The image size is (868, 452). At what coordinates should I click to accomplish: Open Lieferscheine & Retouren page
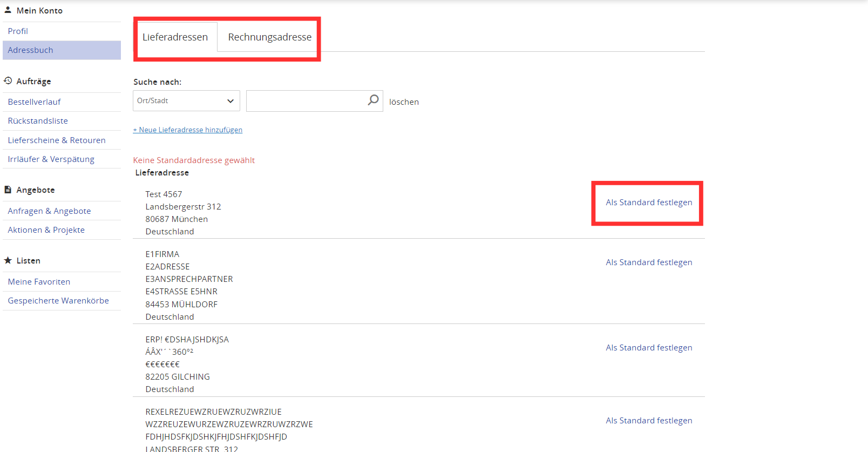(x=57, y=140)
